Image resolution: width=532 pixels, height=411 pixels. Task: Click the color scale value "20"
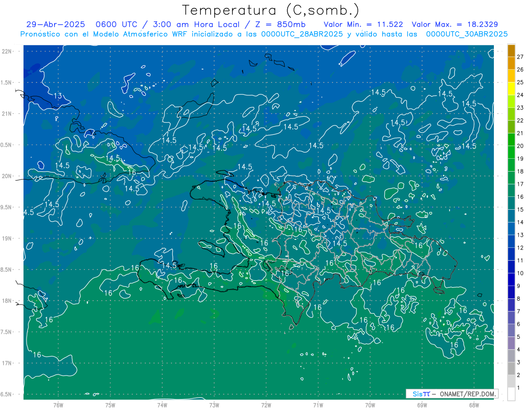(x=520, y=146)
